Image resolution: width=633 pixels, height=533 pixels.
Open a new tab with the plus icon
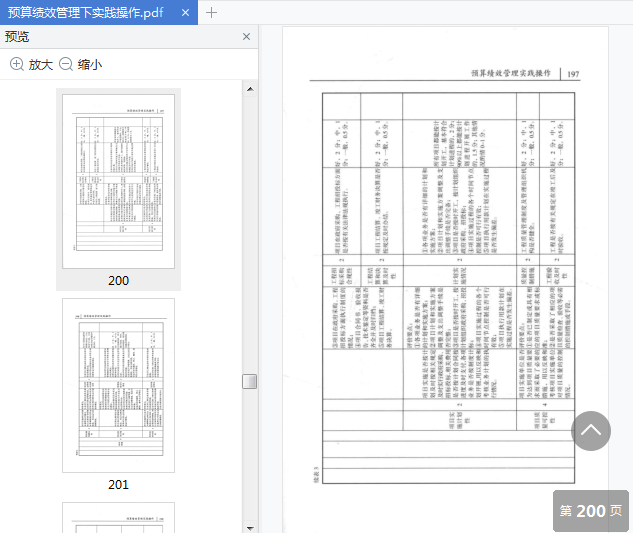point(211,13)
